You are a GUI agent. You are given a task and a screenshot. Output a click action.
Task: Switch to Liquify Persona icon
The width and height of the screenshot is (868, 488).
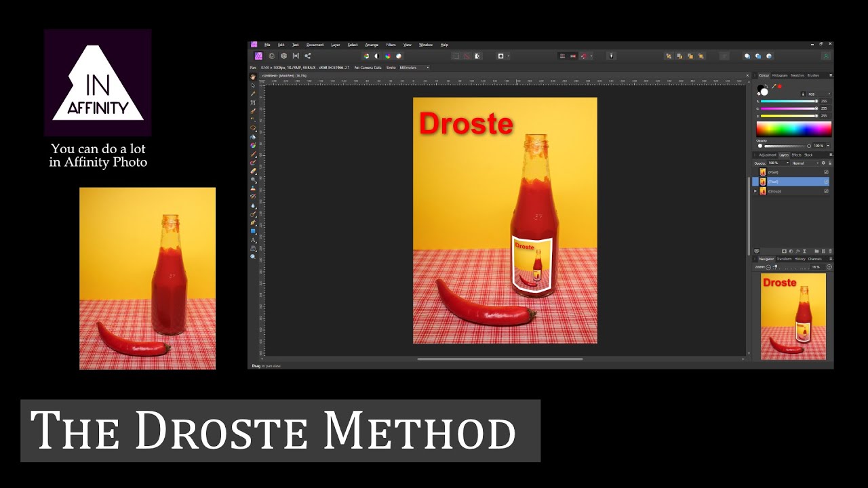click(272, 56)
